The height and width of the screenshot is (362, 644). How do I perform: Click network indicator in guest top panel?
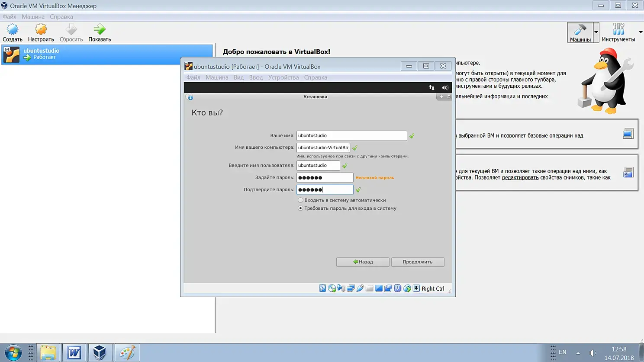click(431, 87)
